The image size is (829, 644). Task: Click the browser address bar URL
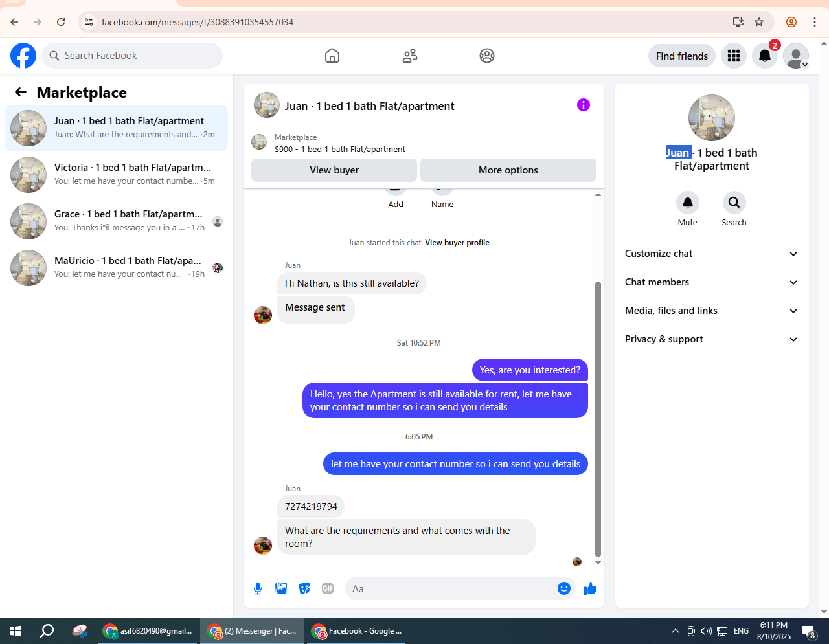(x=198, y=22)
